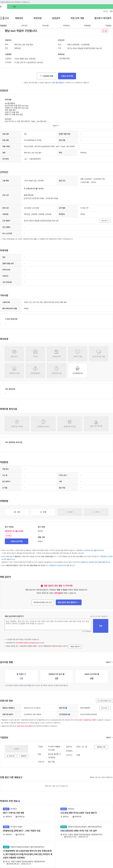Switch to the 복리후생 tab
Image resolution: width=113 pixels, height=868 pixels.
click(66, 26)
